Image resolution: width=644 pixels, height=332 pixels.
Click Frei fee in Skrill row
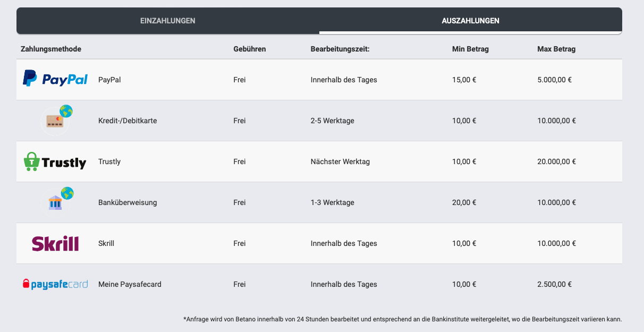click(240, 243)
